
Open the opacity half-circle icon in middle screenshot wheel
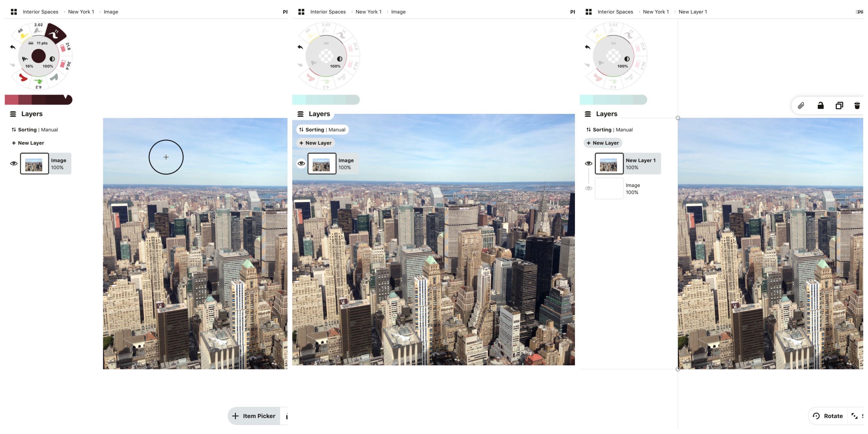[x=340, y=59]
